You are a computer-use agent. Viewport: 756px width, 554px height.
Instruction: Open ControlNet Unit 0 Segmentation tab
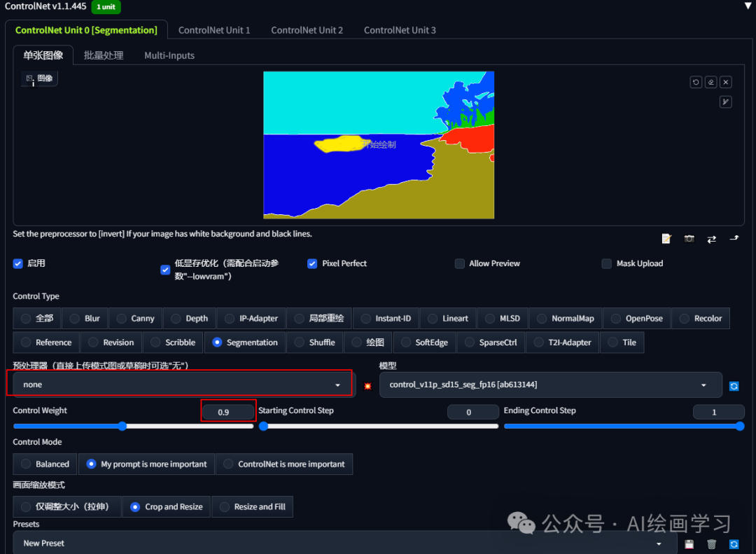pos(86,30)
